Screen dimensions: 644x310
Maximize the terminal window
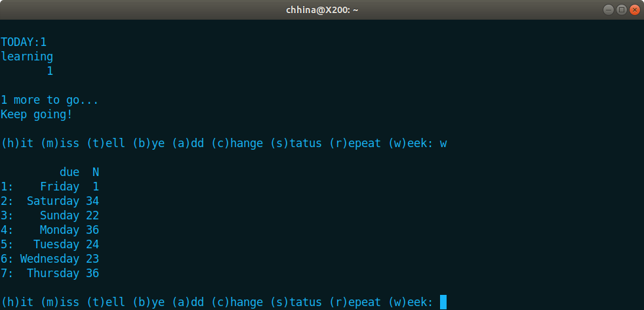[622, 9]
